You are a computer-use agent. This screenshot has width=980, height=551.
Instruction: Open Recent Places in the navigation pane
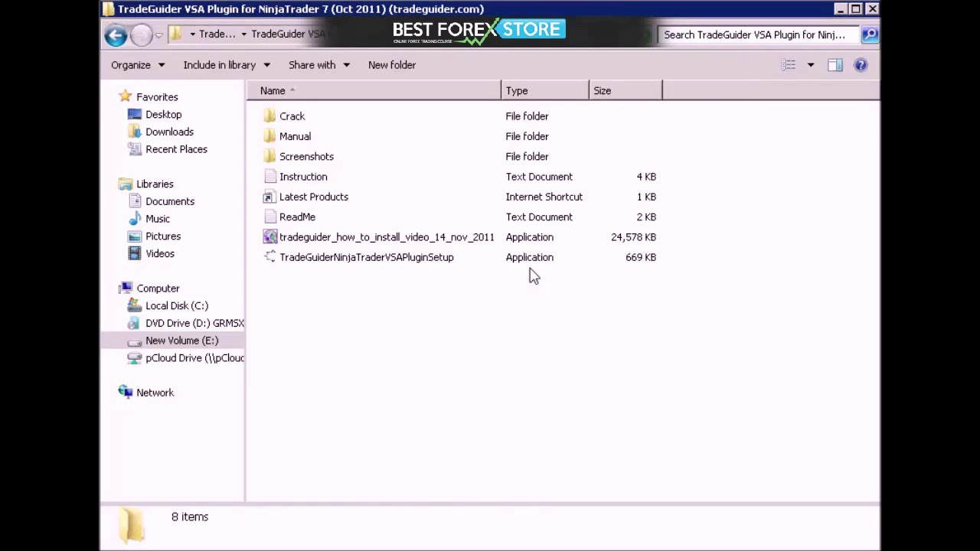point(176,149)
